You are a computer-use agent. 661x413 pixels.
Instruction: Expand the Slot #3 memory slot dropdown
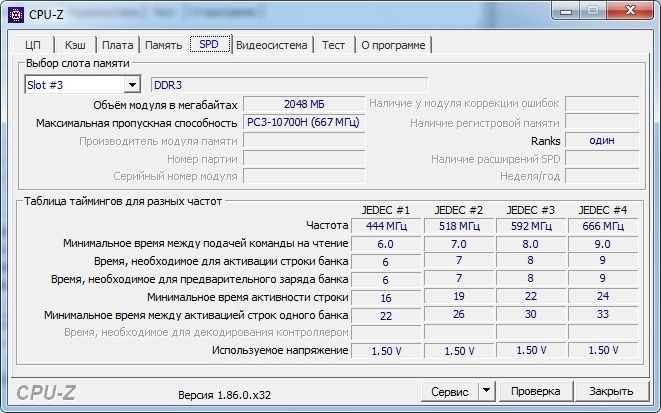tap(132, 85)
